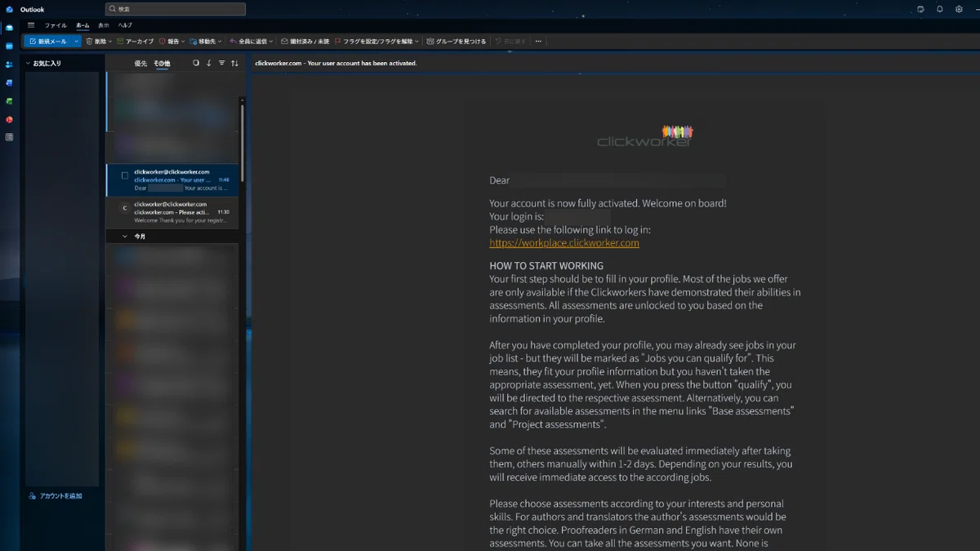980x551 pixels.
Task: Expand the 全員に返信 dropdown arrow
Action: (x=270, y=41)
